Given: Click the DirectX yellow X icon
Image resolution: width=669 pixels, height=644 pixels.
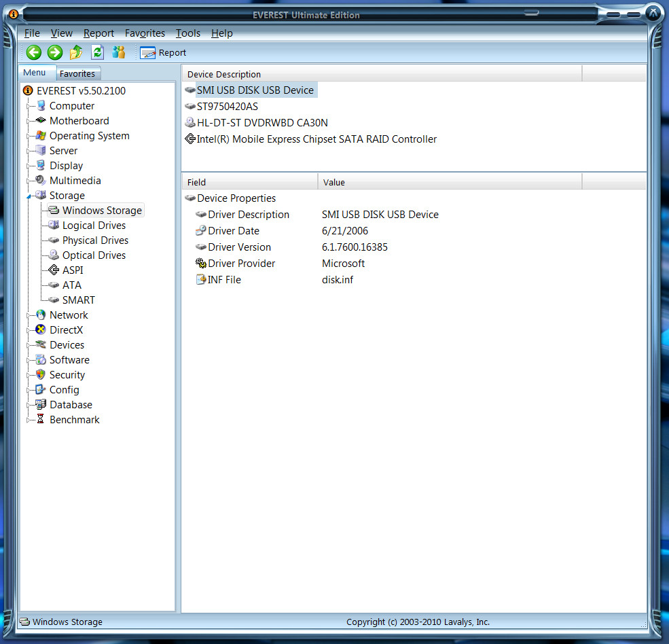Looking at the screenshot, I should pos(41,329).
